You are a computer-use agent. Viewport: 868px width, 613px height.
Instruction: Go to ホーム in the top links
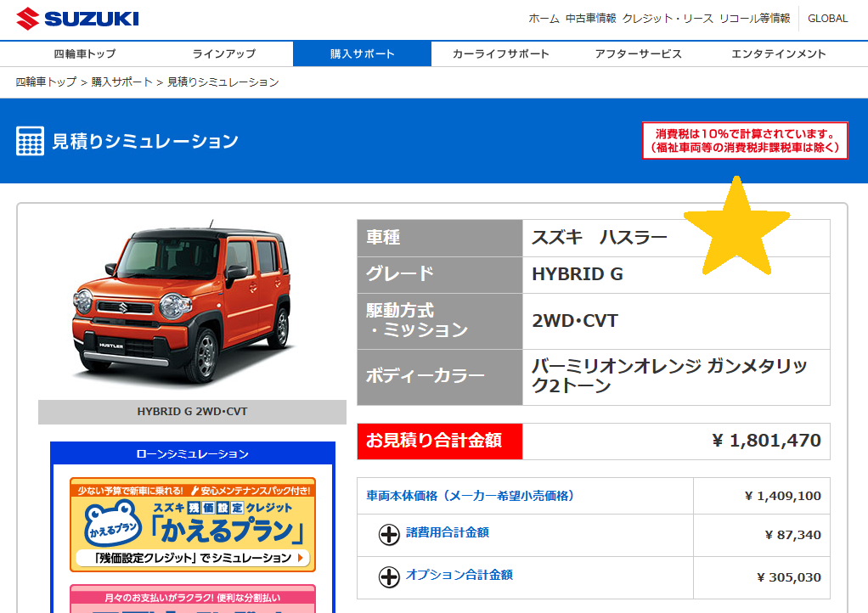point(544,19)
